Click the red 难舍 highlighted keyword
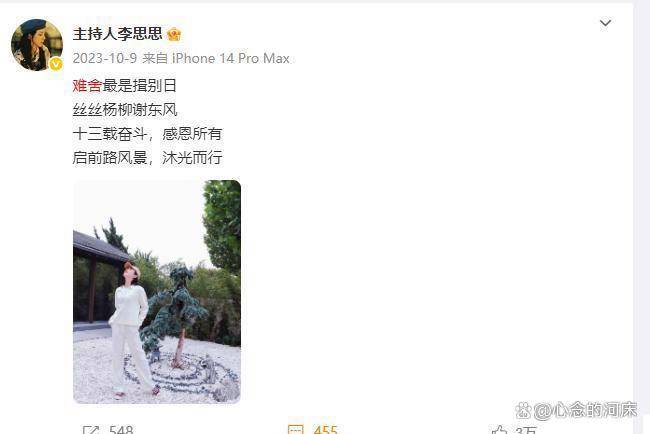The width and height of the screenshot is (650, 434). [x=87, y=85]
